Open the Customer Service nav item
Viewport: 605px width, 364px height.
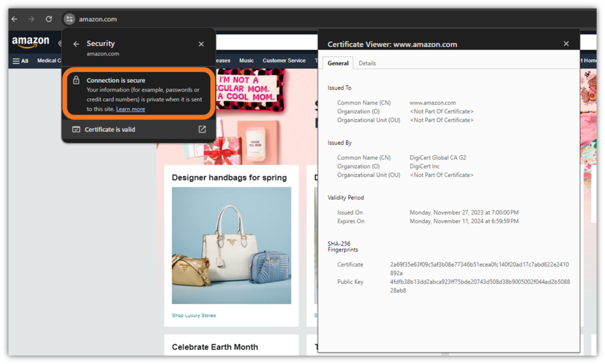(x=284, y=61)
